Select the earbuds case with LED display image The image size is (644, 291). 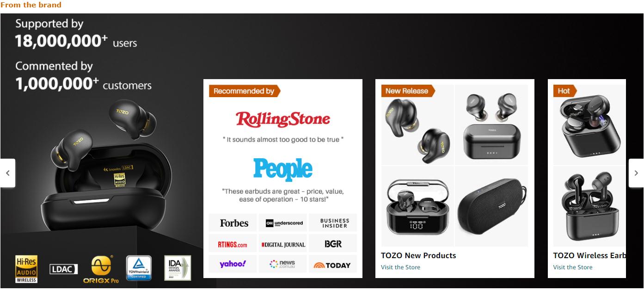pos(417,206)
